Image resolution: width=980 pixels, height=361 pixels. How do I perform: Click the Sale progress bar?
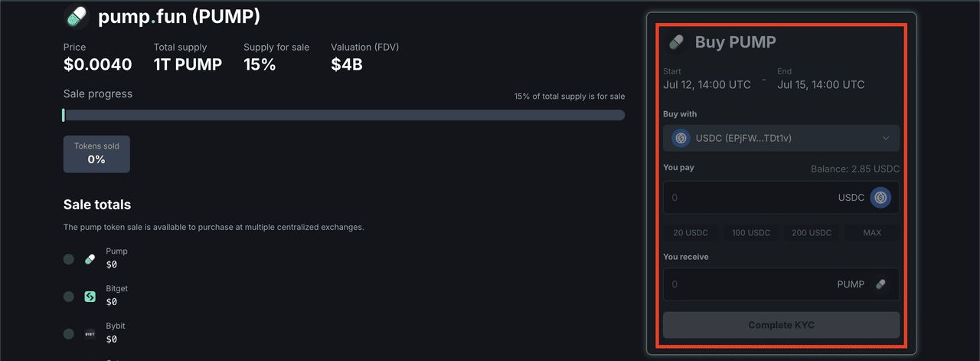click(x=344, y=115)
